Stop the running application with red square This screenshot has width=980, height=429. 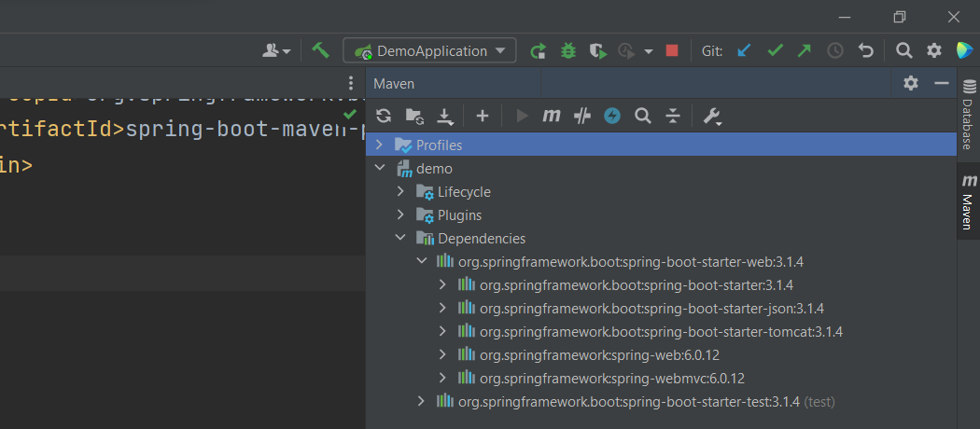(x=672, y=50)
